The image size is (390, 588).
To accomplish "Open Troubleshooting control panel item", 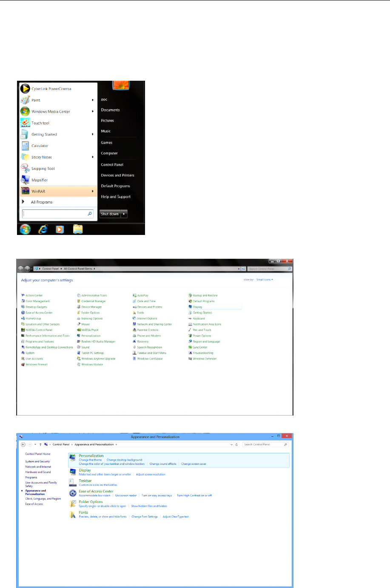I will click(x=203, y=353).
